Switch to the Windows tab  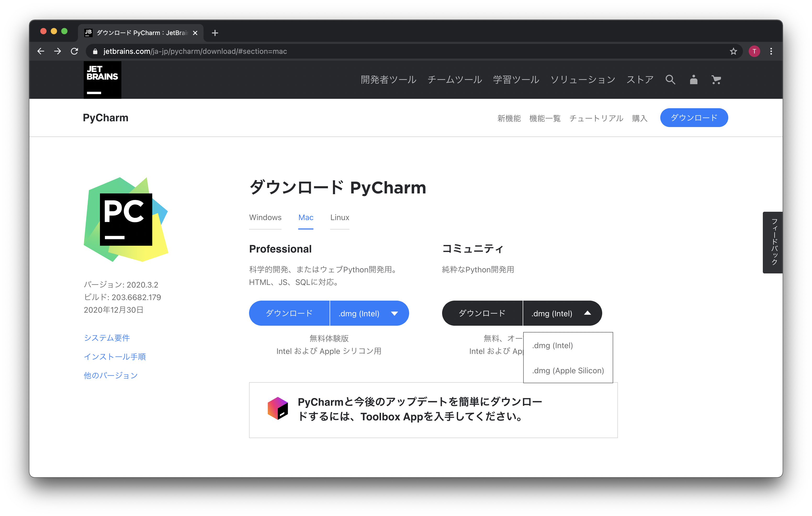(265, 217)
